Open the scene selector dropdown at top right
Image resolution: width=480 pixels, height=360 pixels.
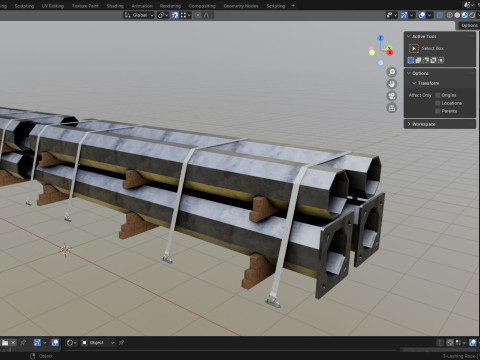pos(469,5)
